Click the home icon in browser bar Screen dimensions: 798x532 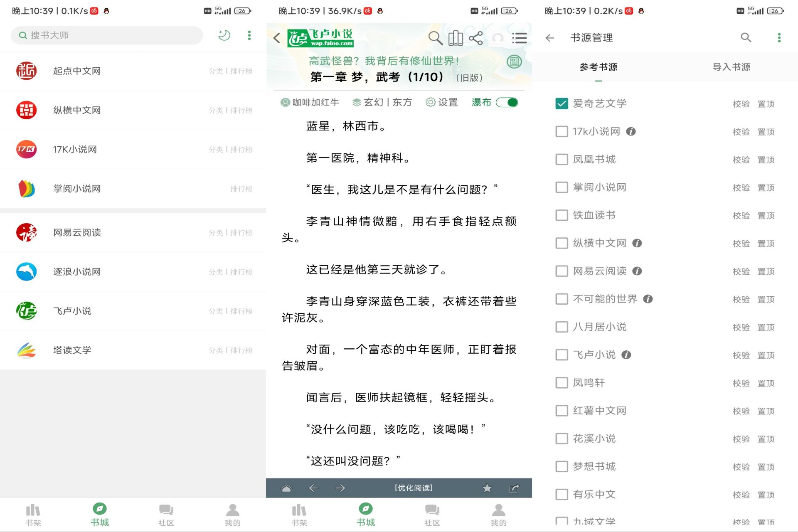pyautogui.click(x=286, y=488)
